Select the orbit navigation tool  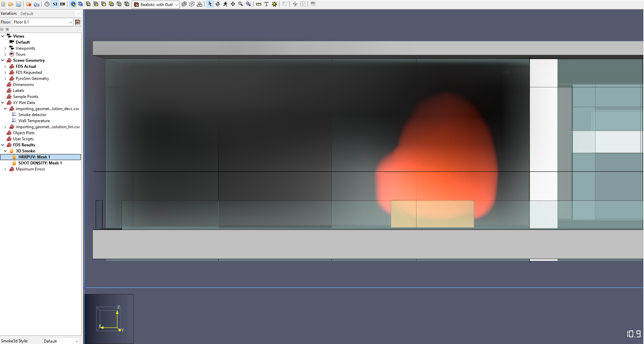(218, 4)
